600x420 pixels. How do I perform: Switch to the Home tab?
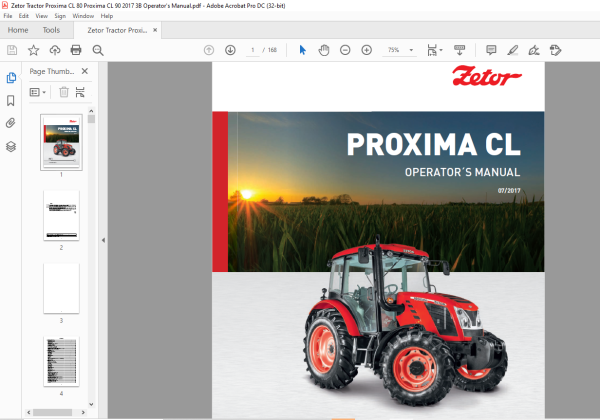point(18,30)
